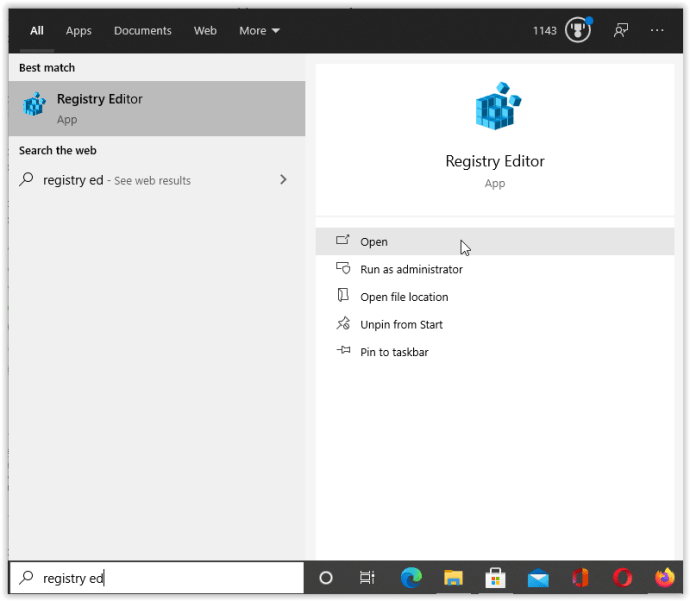This screenshot has width=690, height=601.
Task: Click the Unpin from Start pin icon
Action: pos(343,323)
